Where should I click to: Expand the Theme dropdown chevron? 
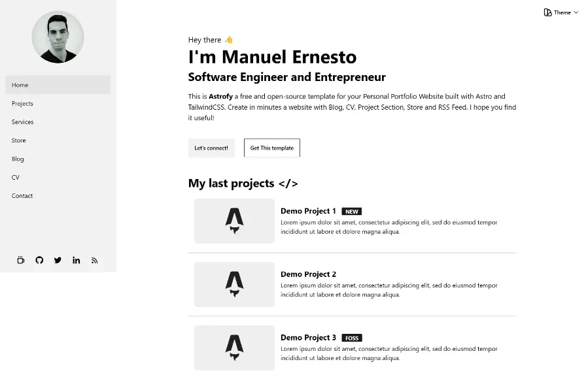pos(576,12)
